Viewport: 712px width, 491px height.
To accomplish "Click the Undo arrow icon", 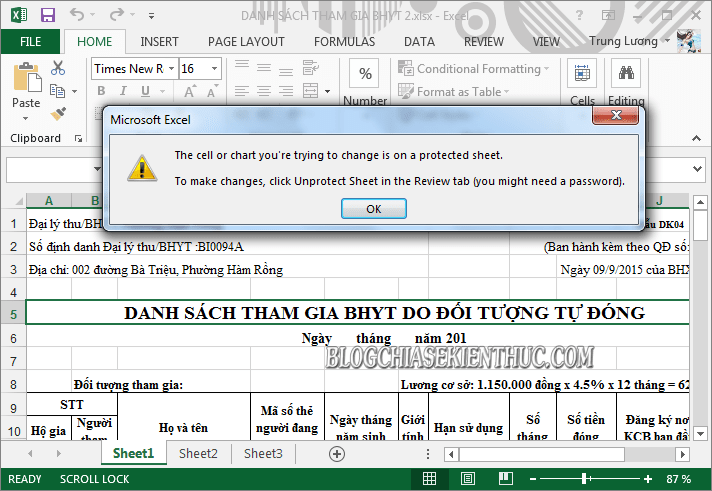I will [77, 15].
